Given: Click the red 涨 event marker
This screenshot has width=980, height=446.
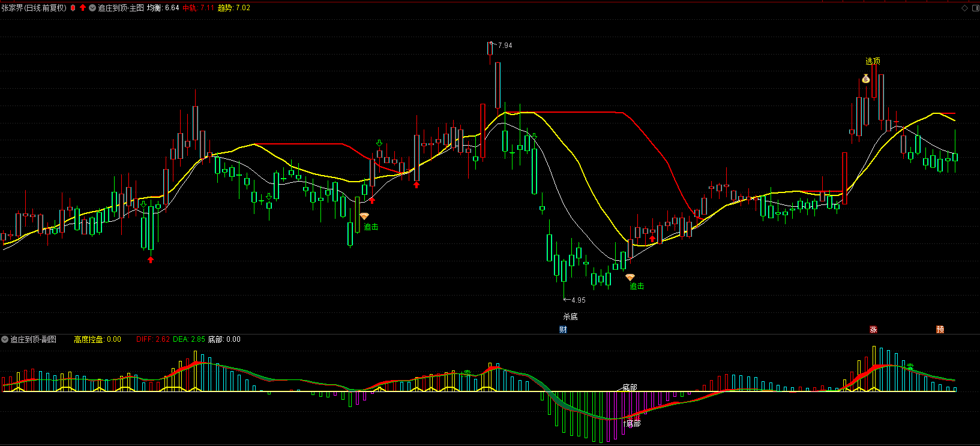Looking at the screenshot, I should tap(873, 329).
